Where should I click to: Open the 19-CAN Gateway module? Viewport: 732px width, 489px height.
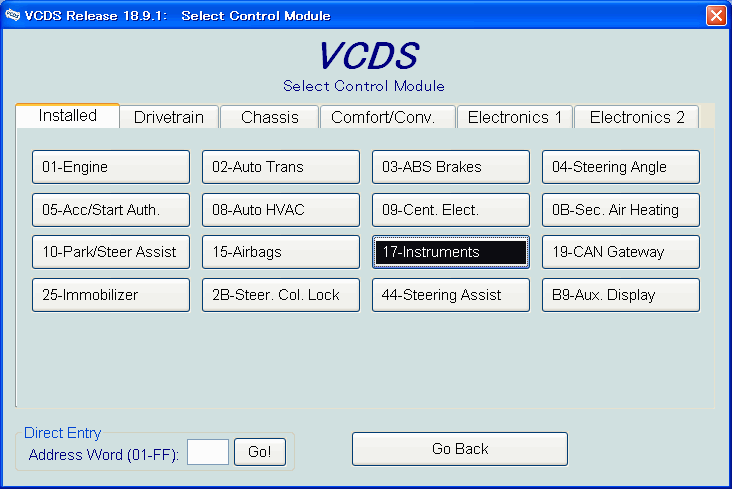620,252
